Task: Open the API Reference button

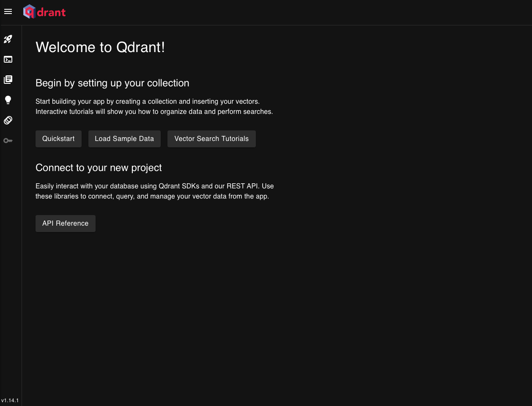Action: [66, 224]
